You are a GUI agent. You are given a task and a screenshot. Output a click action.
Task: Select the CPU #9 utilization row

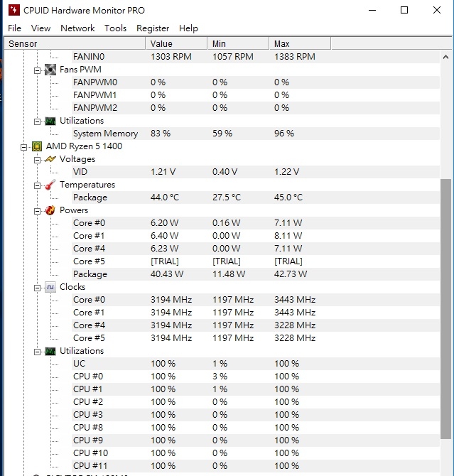click(x=255, y=440)
